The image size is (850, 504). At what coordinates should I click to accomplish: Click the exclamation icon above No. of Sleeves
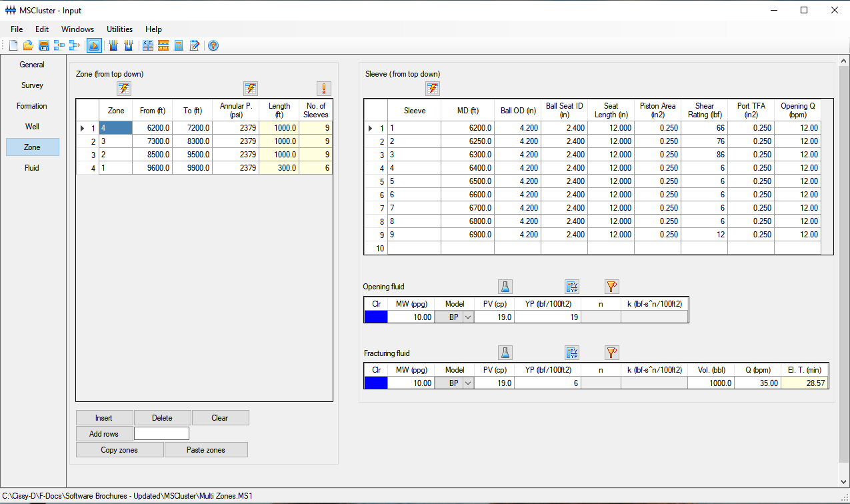(x=323, y=89)
